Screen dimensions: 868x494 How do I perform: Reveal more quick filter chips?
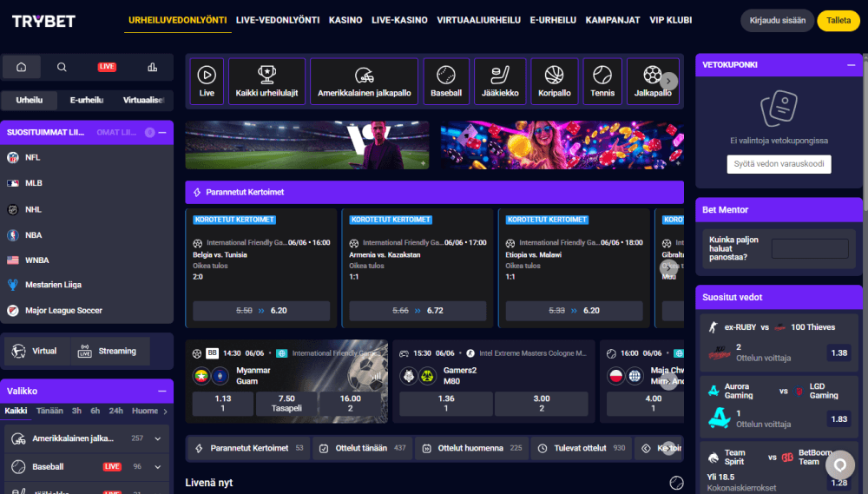click(668, 448)
